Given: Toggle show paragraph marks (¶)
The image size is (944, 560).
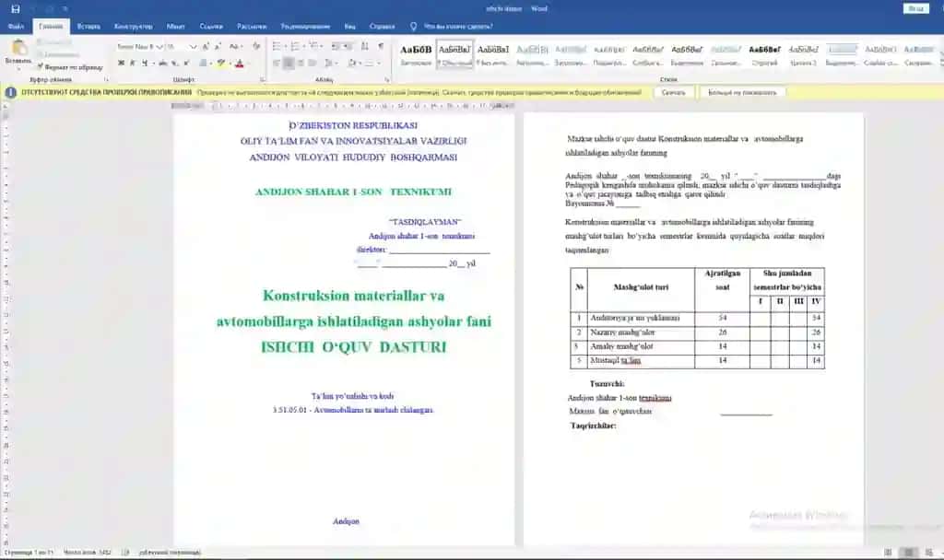Looking at the screenshot, I should click(x=381, y=46).
